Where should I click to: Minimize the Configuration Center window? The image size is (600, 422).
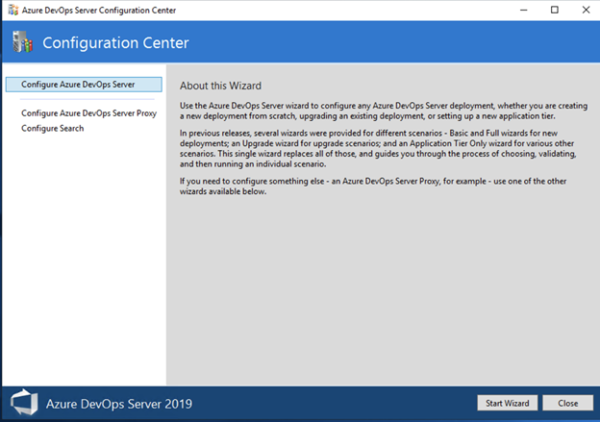point(523,10)
